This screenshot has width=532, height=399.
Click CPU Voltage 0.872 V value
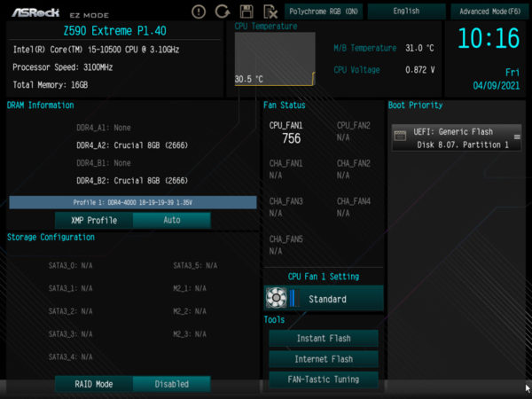(x=419, y=70)
